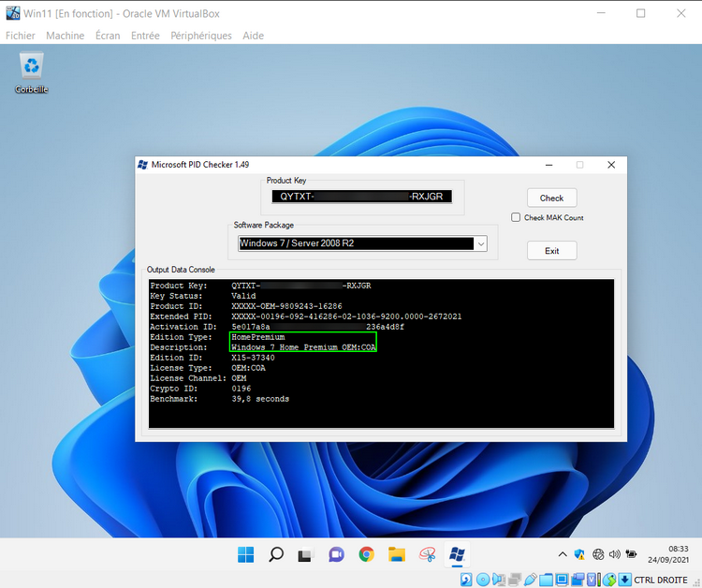Viewport: 702px width, 588px height.
Task: Open Task View on the taskbar
Action: click(305, 555)
